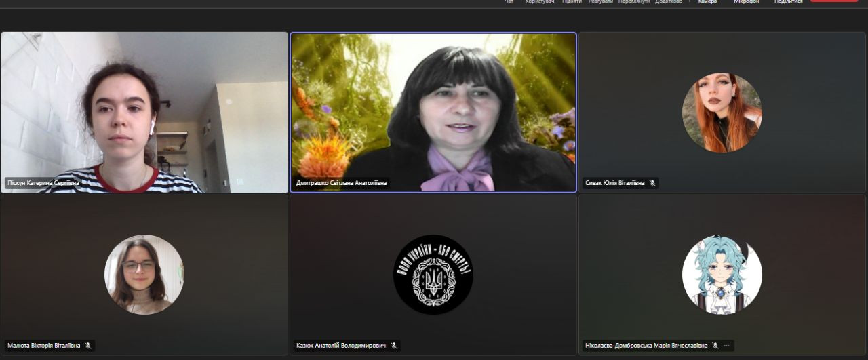
Task: Select Казюк Анатолій's trident emblem avatar
Action: coord(433,275)
